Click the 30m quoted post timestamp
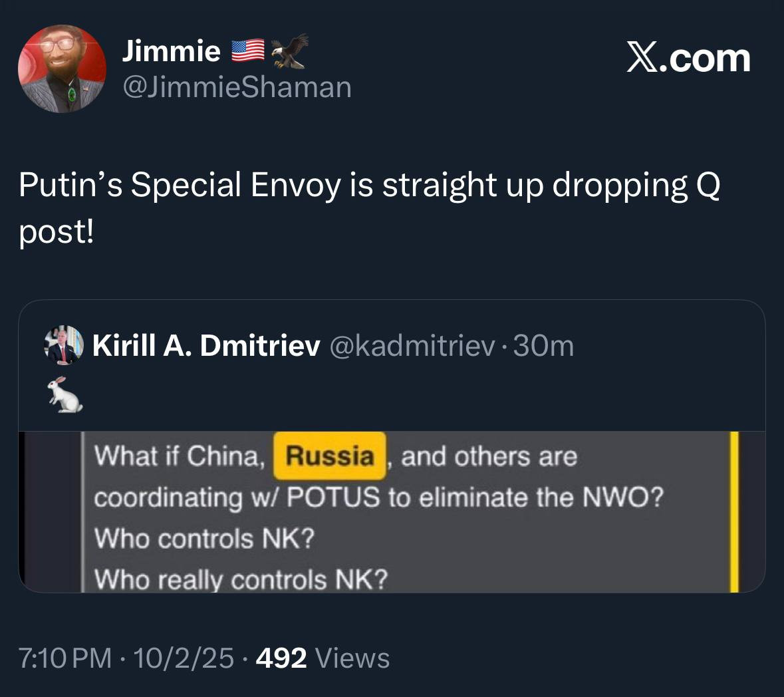Viewport: 784px width, 697px height. [543, 345]
